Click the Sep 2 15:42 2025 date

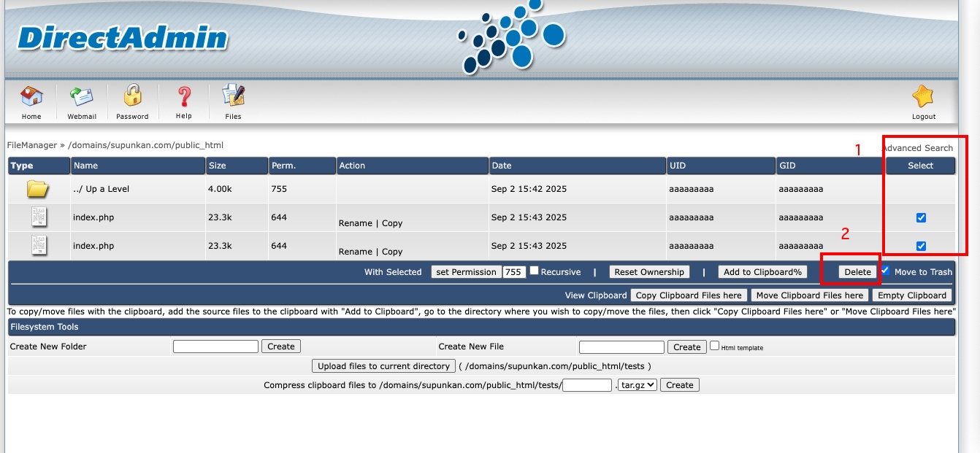tap(529, 189)
